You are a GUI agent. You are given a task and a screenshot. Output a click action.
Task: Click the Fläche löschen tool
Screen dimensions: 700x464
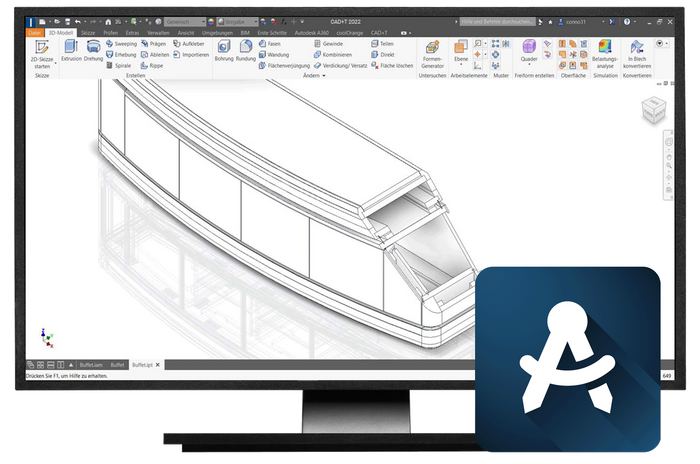pos(392,66)
